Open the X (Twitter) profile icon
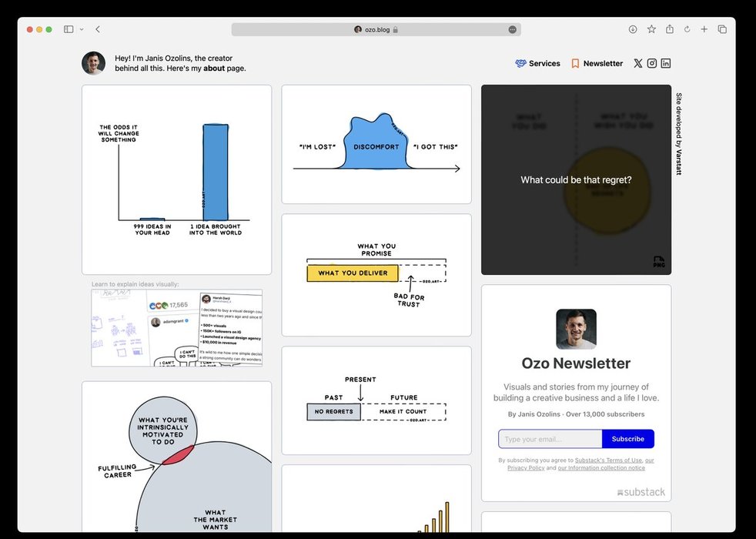 638,63
